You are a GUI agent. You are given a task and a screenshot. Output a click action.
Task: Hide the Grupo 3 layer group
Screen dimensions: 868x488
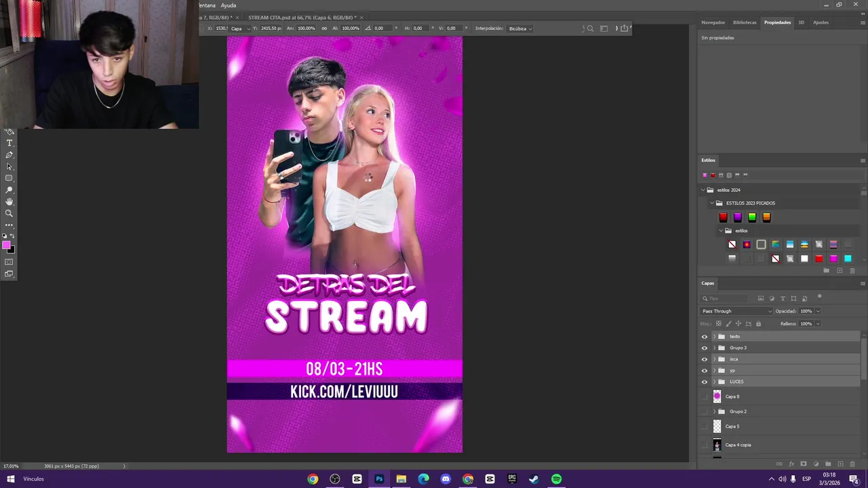tap(704, 348)
